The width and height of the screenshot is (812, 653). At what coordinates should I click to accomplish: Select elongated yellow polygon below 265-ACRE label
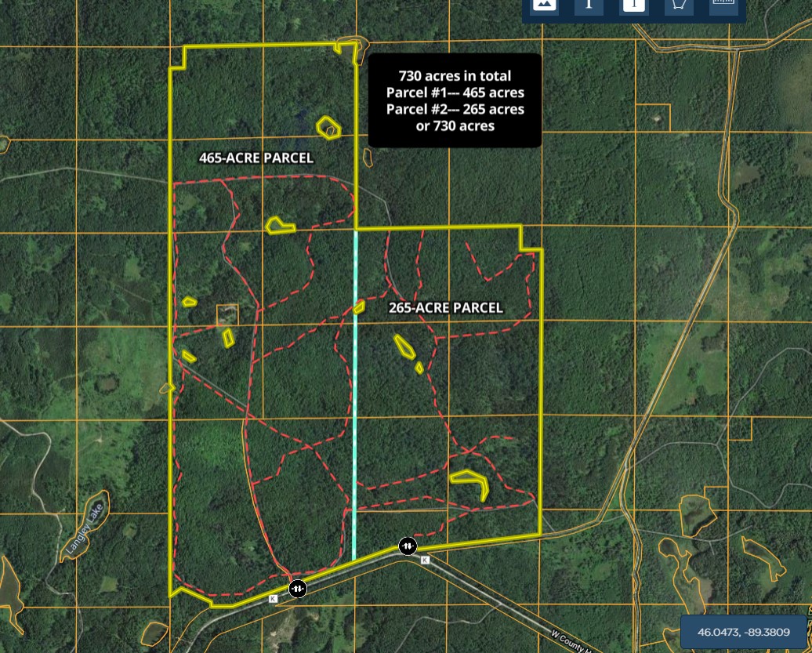404,346
